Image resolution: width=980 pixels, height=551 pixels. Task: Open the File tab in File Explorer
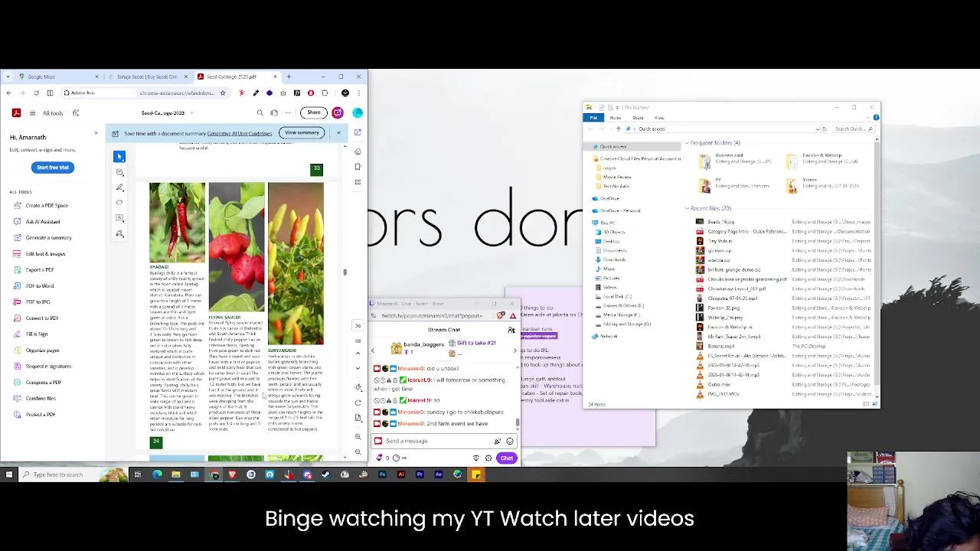[593, 118]
